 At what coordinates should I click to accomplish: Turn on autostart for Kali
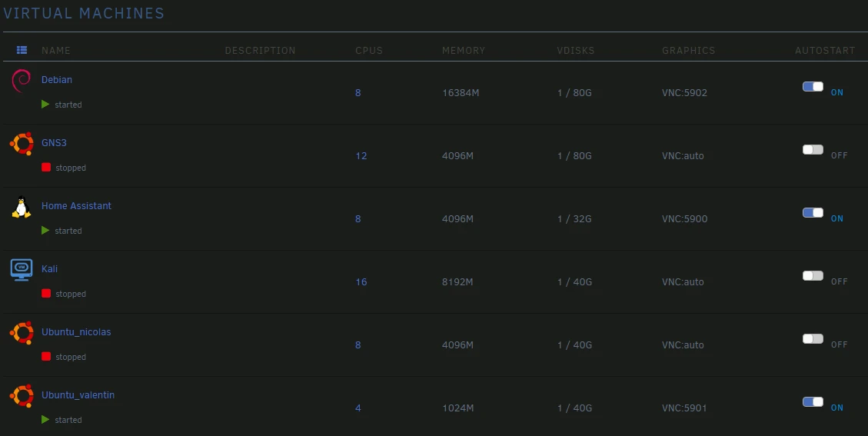pos(813,276)
